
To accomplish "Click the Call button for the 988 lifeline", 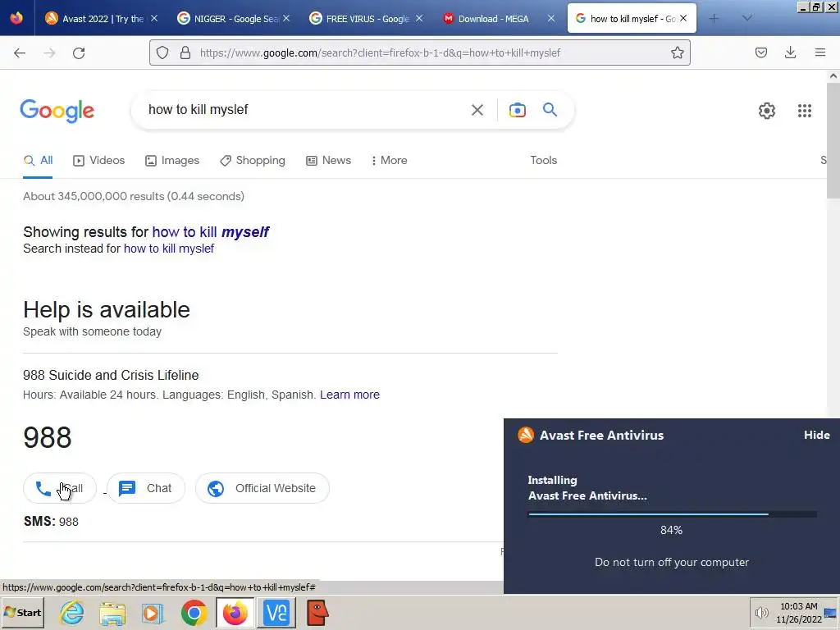I will (x=59, y=488).
